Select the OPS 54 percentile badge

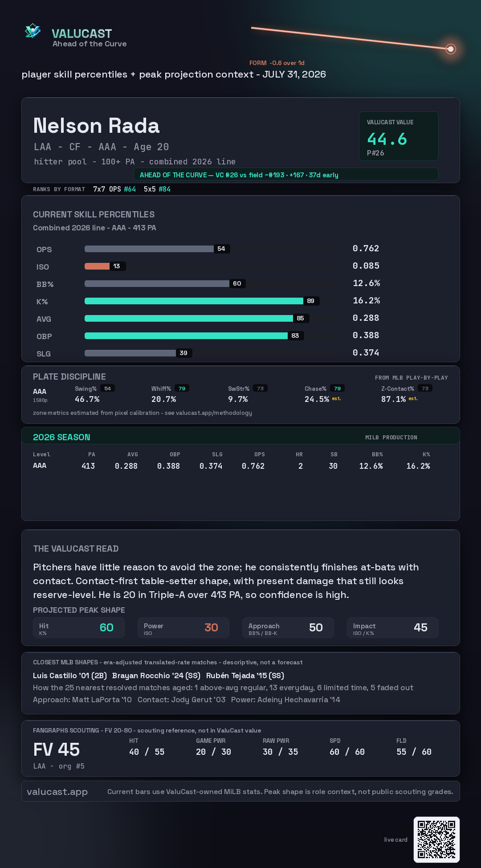pos(221,249)
